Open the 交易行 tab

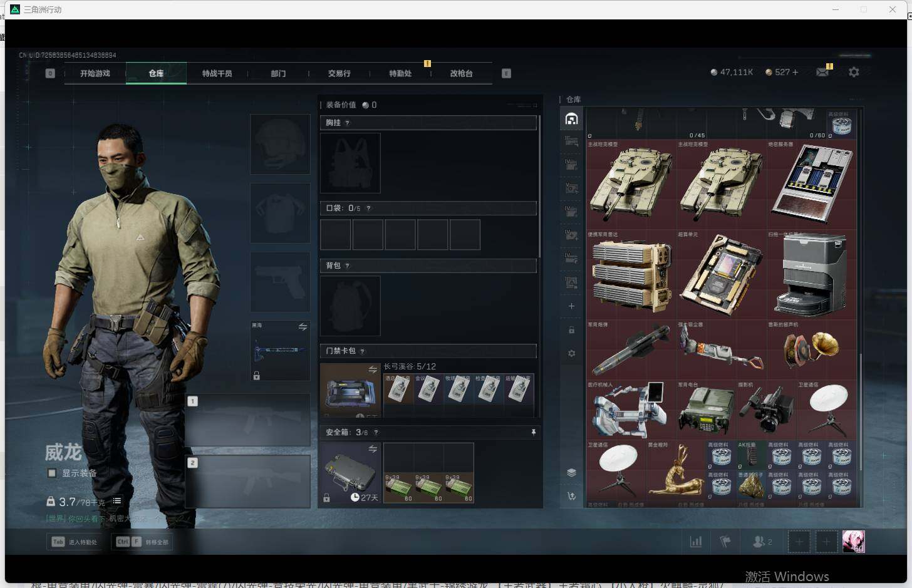339,73
